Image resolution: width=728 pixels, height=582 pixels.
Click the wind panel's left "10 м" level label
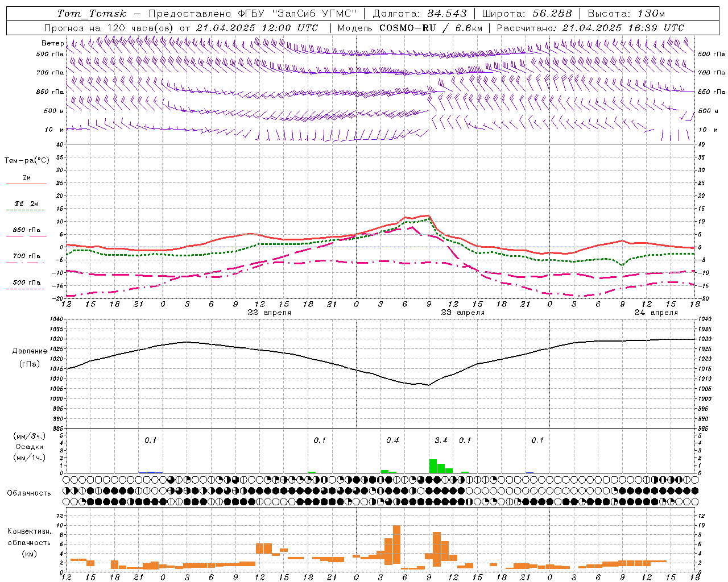click(54, 130)
